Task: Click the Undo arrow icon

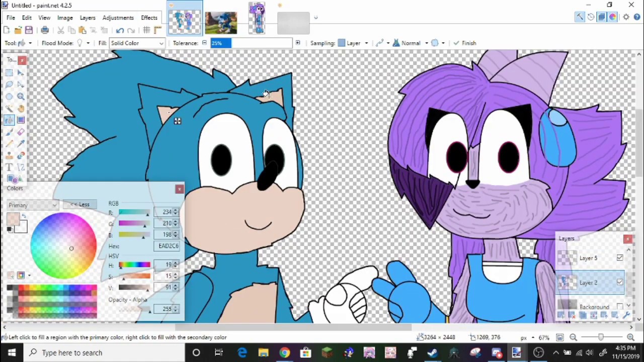Action: click(120, 30)
